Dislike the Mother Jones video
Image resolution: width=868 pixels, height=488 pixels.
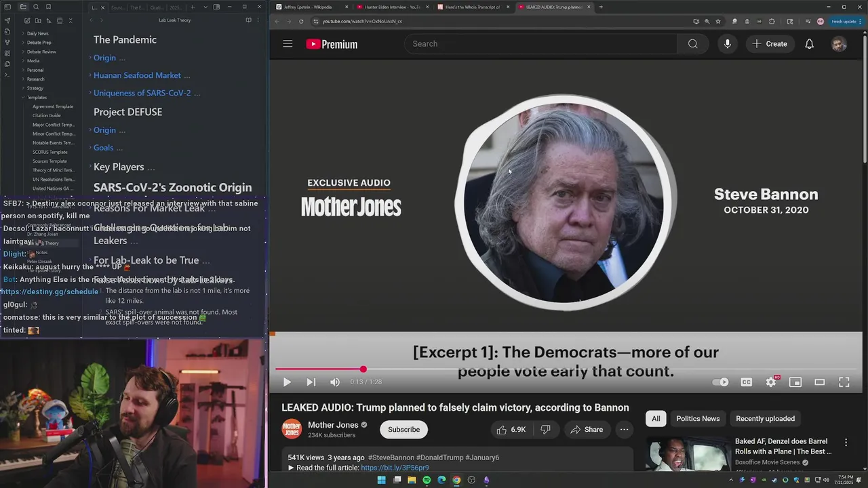545,430
